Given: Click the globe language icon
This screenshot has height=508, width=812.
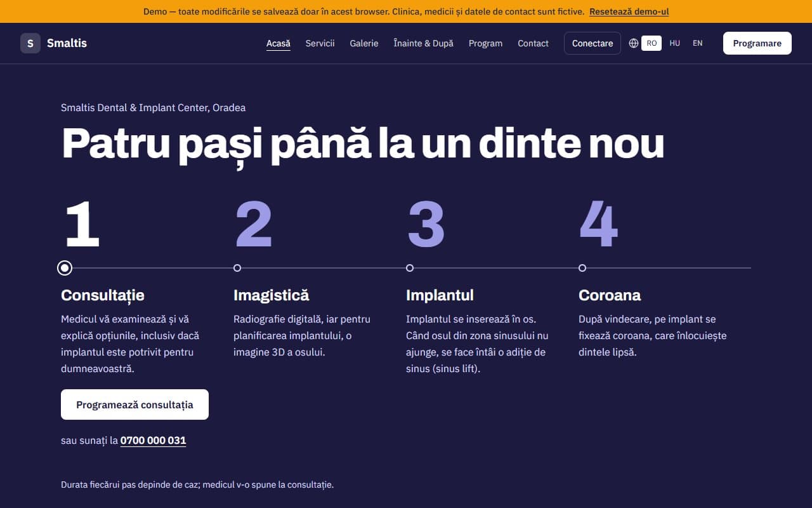Looking at the screenshot, I should point(634,43).
